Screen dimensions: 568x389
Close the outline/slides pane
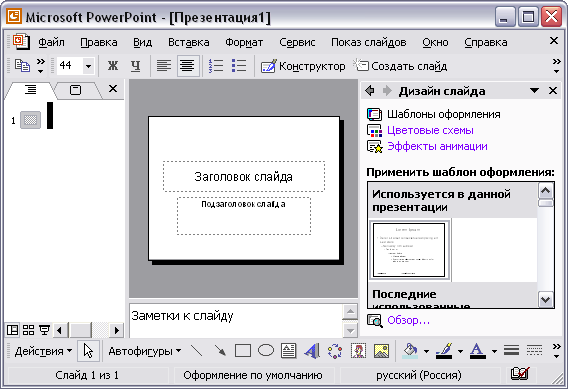(113, 89)
